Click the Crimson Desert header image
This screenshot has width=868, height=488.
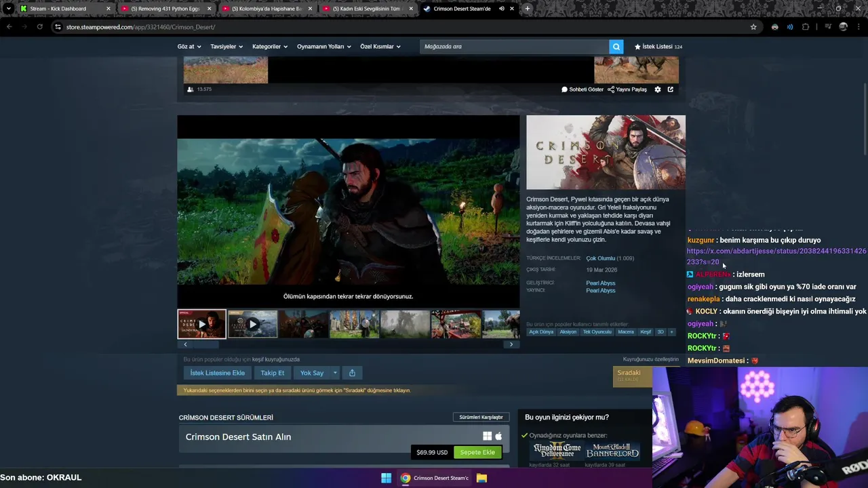point(606,152)
